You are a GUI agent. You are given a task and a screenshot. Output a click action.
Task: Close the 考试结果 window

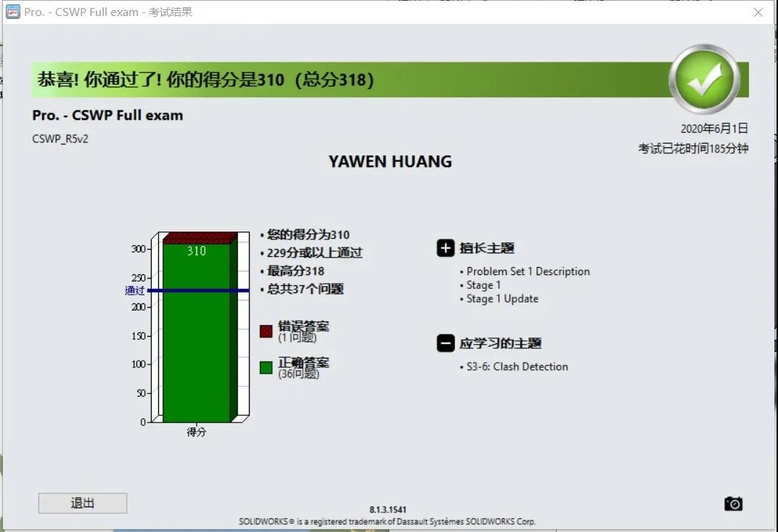[x=758, y=12]
